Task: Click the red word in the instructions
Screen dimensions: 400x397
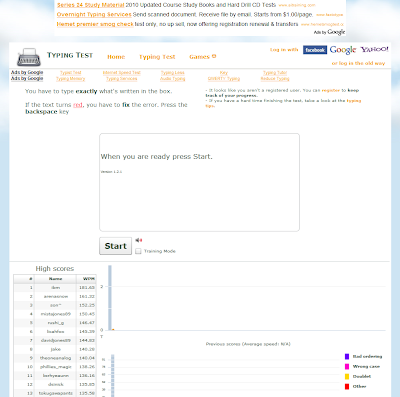Action: click(x=78, y=105)
